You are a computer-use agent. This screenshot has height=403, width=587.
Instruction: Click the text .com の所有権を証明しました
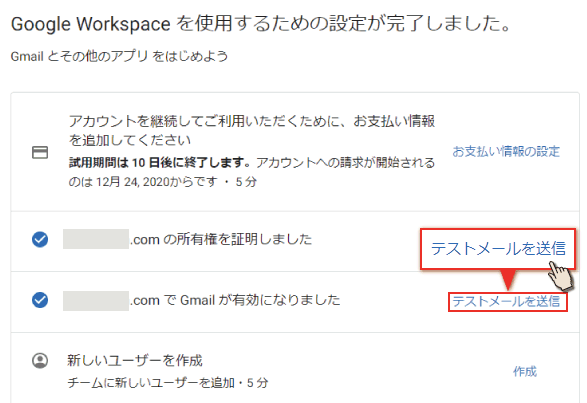(x=221, y=239)
